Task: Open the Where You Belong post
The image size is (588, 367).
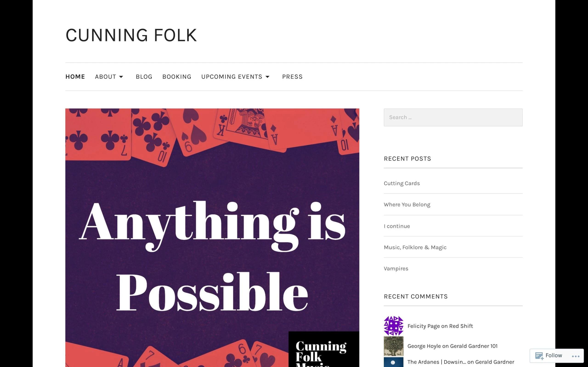Action: tap(407, 205)
